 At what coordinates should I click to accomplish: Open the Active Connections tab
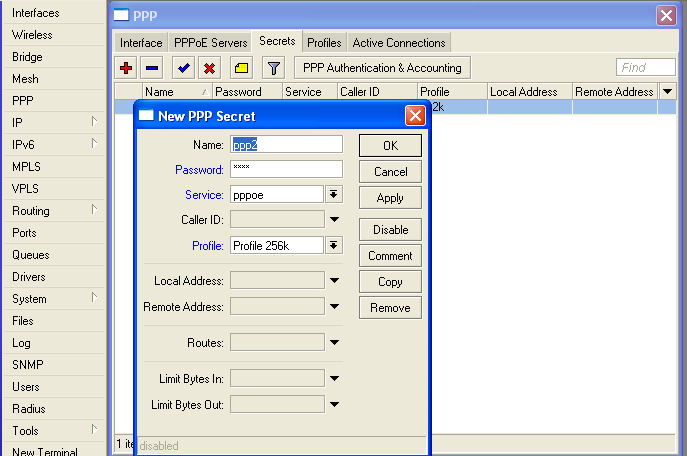399,42
